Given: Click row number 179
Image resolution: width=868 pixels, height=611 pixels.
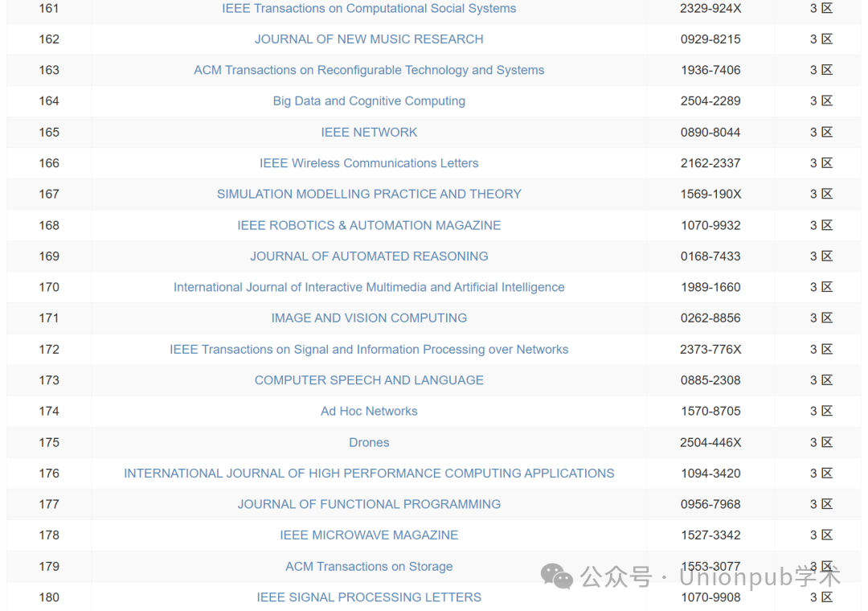Looking at the screenshot, I should point(49,567).
